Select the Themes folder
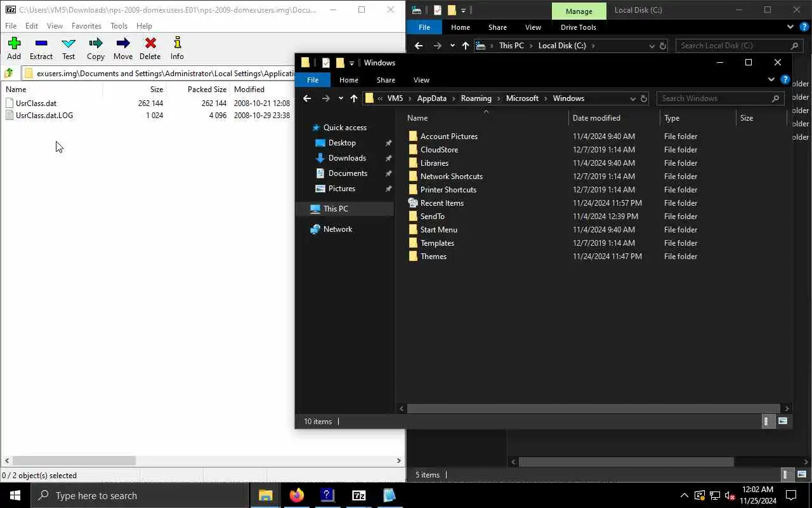This screenshot has width=812, height=508. click(433, 257)
